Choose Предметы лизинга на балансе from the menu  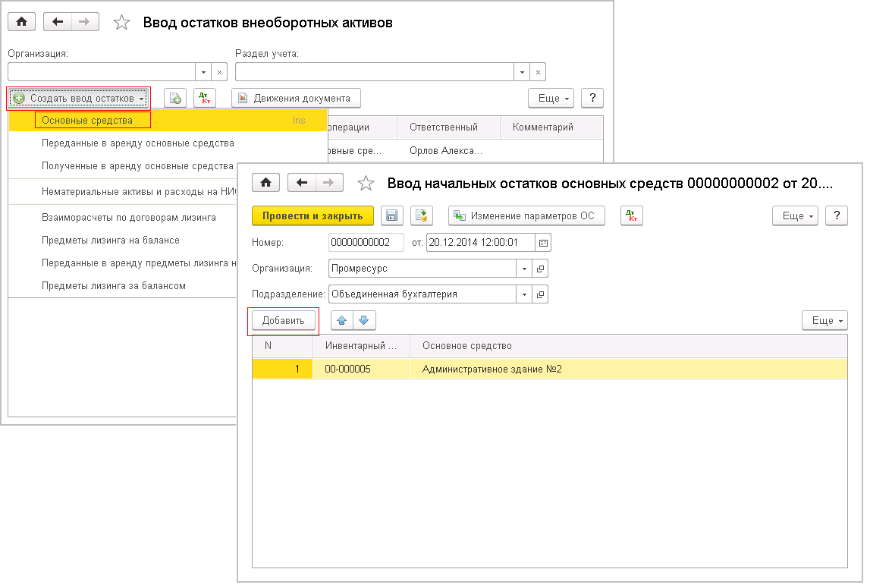tap(111, 241)
